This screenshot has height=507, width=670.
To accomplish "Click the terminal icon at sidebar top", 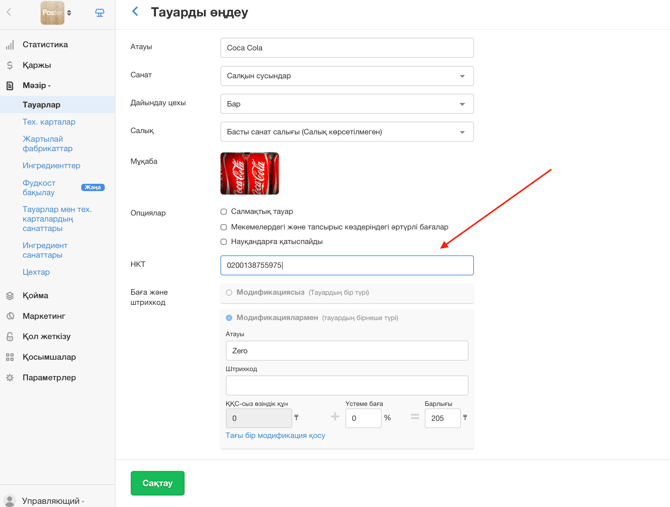I will [100, 13].
